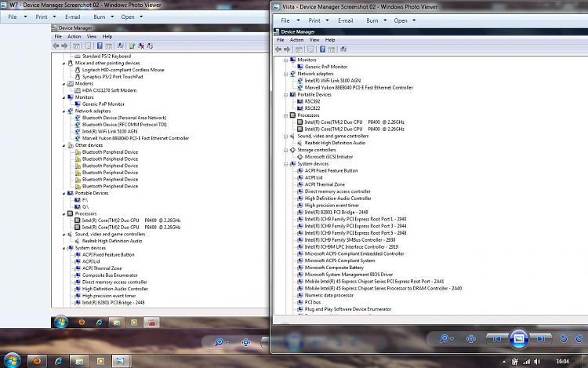The height and width of the screenshot is (368, 588).
Task: Expand Open dropdown in W7 Photo Viewer
Action: click(x=141, y=17)
